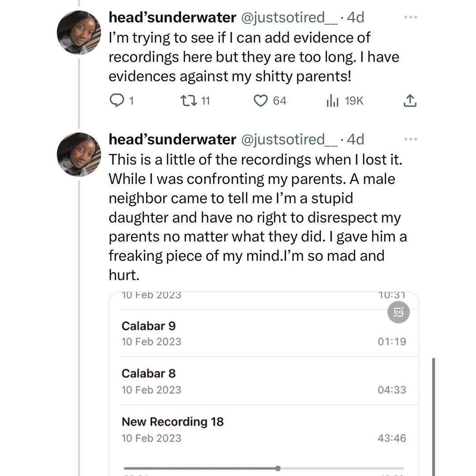Open more options on the second tweet

pos(410,139)
